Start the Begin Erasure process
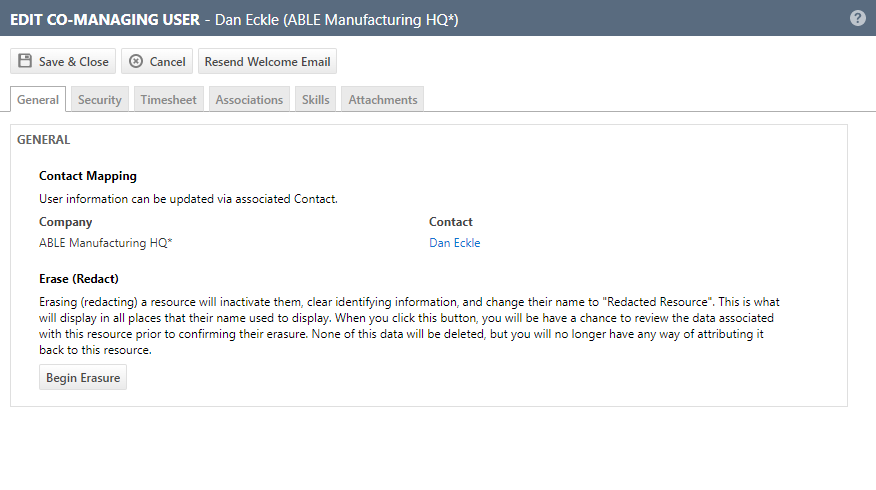Image resolution: width=876 pixels, height=490 pixels. [83, 378]
